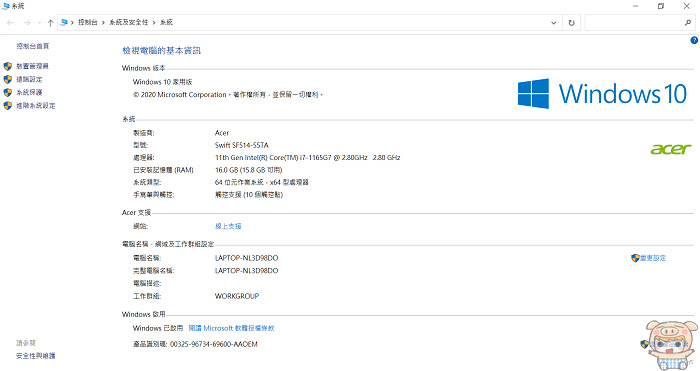Open the recent locations dropdown arrow
The width and height of the screenshot is (700, 371).
pyautogui.click(x=39, y=22)
